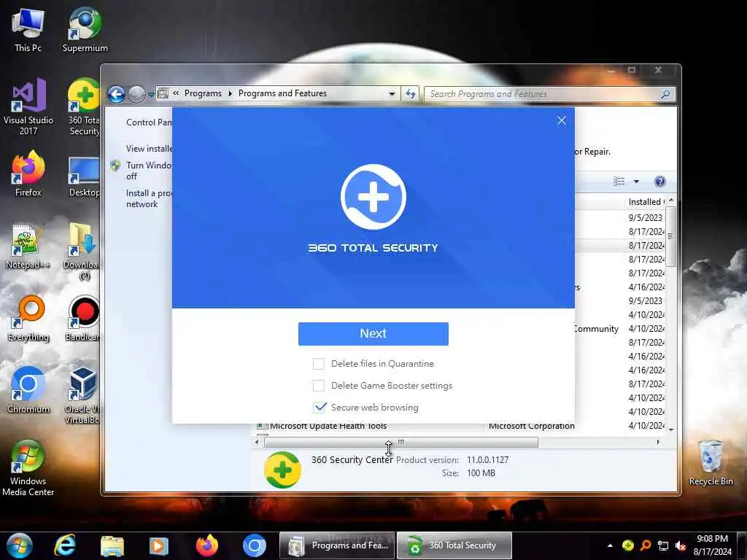
Task: Refresh the Programs and Features list
Action: click(x=410, y=94)
